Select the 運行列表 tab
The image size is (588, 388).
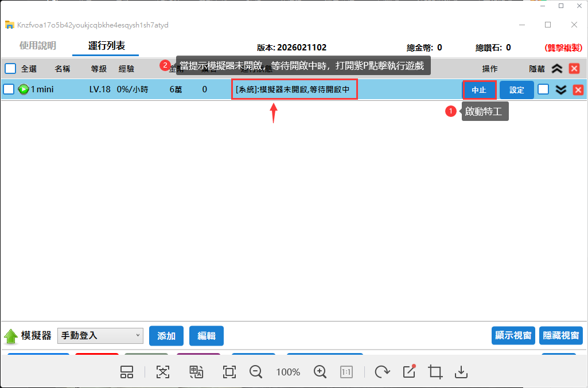pyautogui.click(x=107, y=46)
